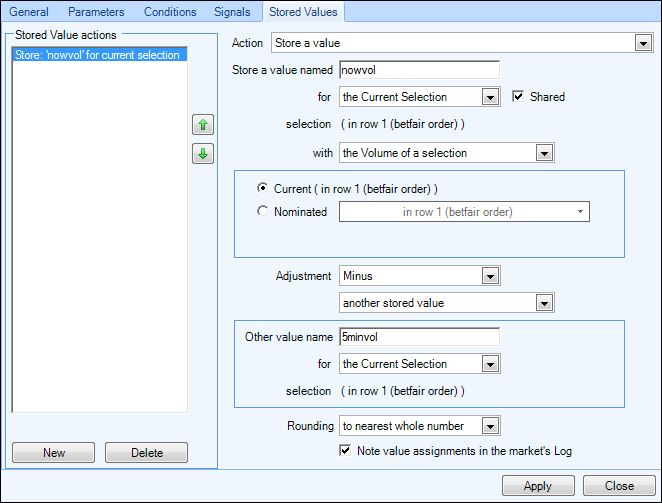Move stored value action up with green arrow
The image size is (662, 503).
[203, 125]
